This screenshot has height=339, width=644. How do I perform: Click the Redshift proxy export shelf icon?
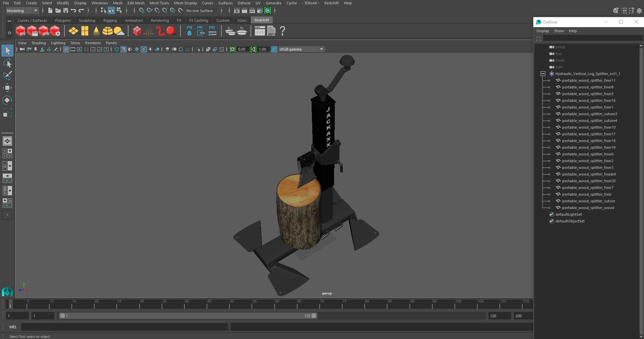[x=201, y=31]
